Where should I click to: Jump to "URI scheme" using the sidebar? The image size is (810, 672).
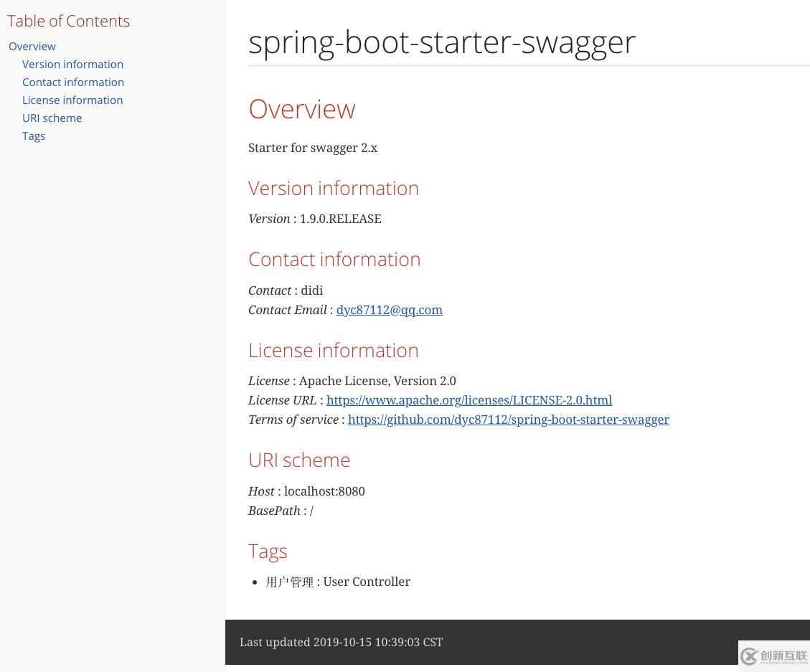click(x=52, y=118)
